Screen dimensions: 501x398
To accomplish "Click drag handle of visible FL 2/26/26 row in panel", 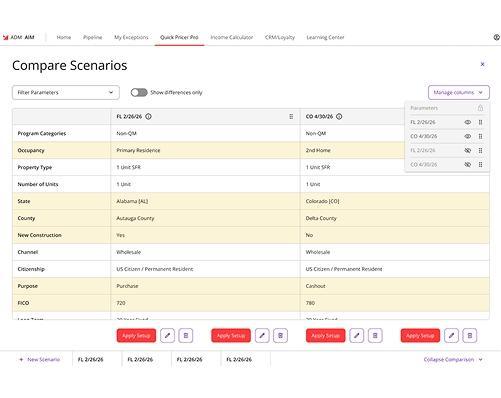I will click(x=480, y=122).
